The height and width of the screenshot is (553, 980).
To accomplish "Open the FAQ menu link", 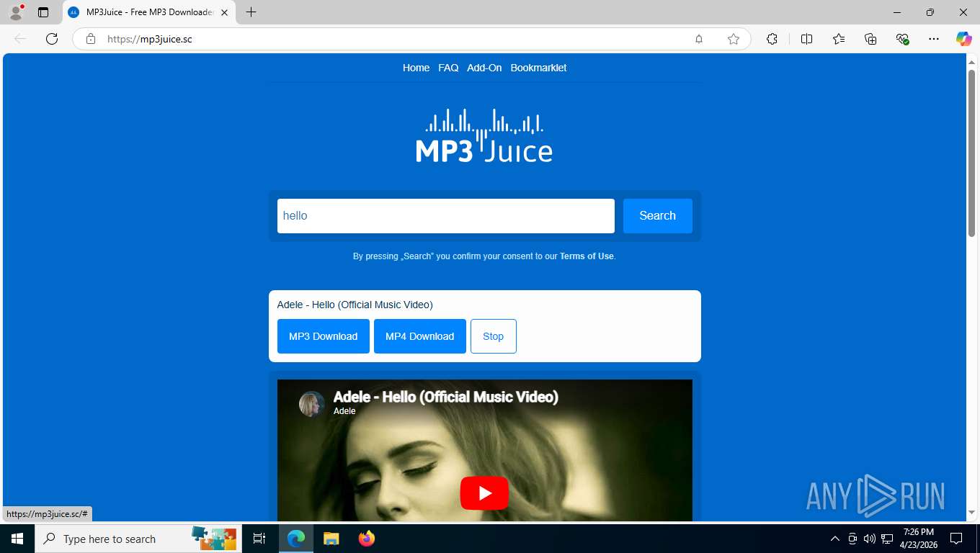I will coord(448,68).
